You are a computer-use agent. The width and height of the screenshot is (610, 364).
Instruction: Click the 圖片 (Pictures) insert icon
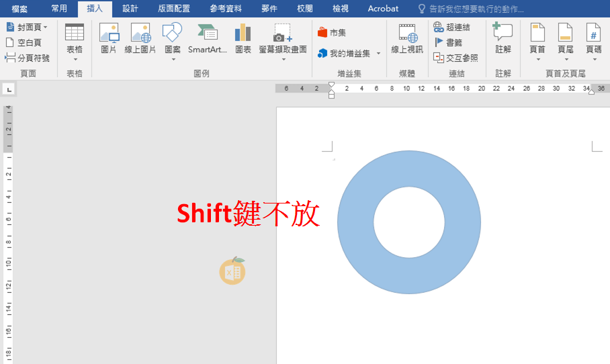point(108,33)
